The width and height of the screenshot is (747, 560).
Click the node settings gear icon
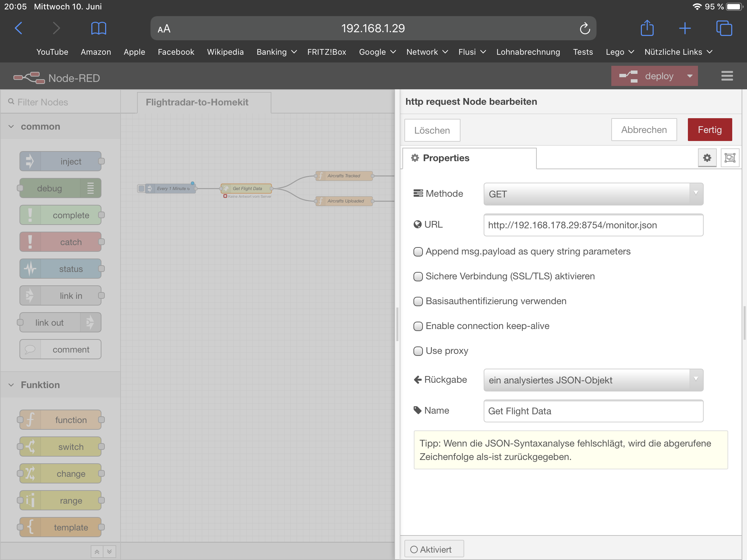coord(707,158)
